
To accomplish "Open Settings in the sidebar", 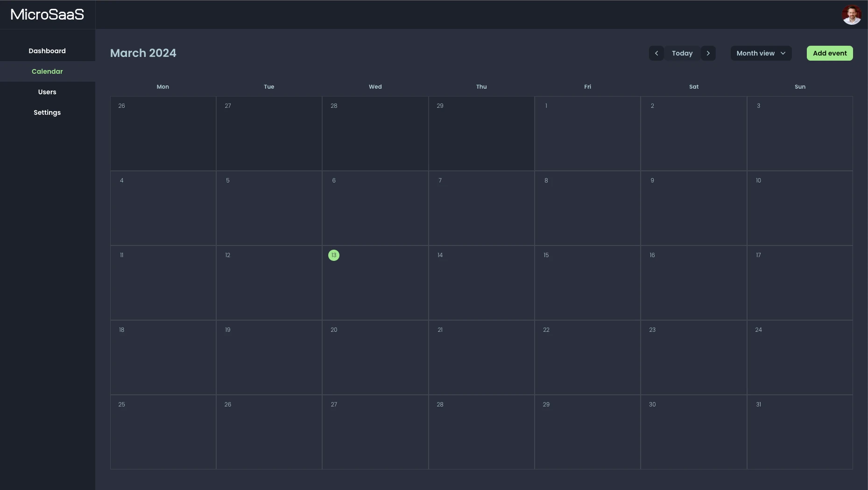I will [x=47, y=112].
